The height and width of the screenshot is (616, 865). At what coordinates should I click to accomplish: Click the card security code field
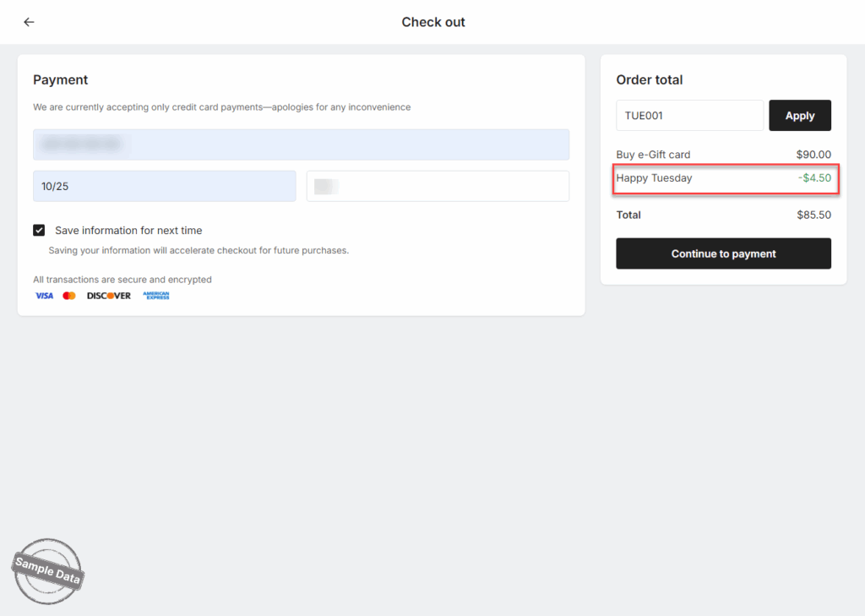point(438,186)
